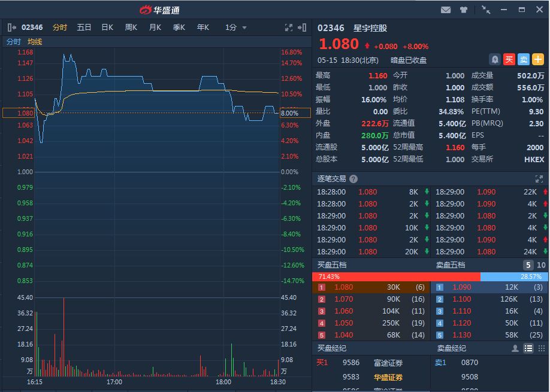Switch broker queue to grid view
This screenshot has height=392, width=550.
click(542, 348)
